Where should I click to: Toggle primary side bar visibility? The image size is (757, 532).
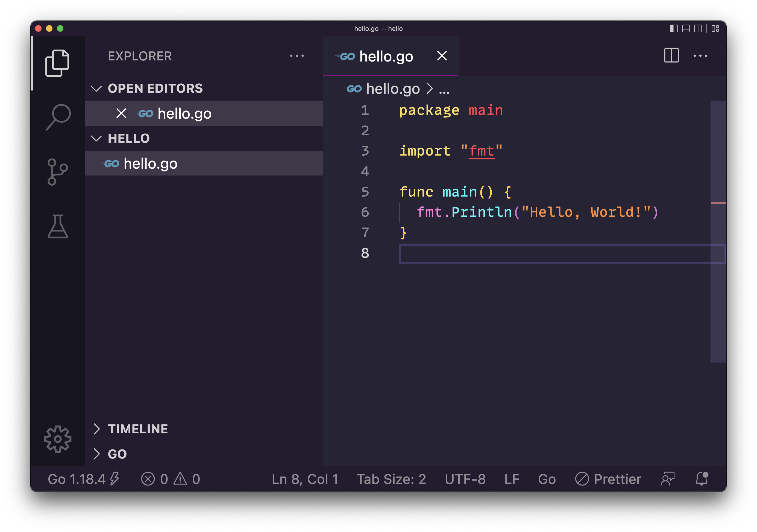(674, 28)
